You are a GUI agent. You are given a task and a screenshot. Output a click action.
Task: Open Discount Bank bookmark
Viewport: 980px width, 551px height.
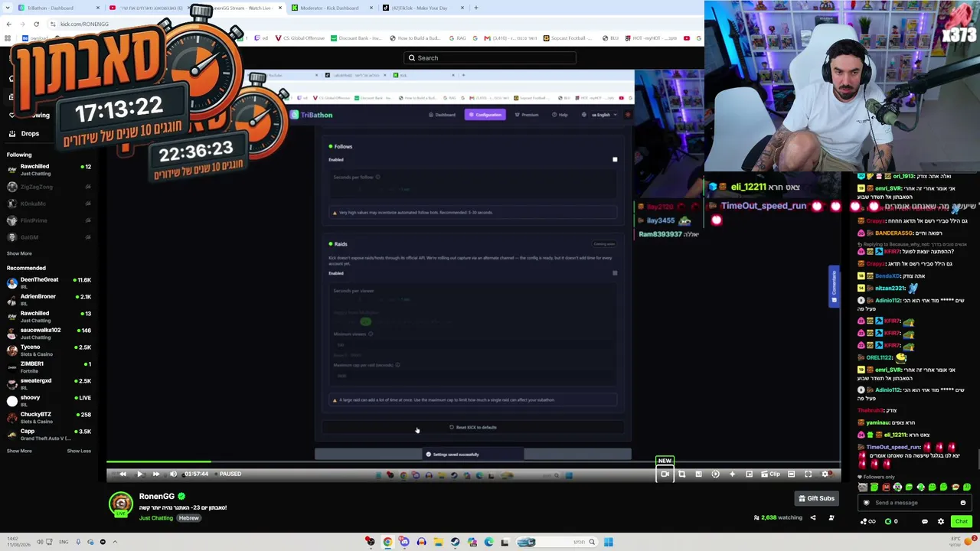[x=356, y=38]
